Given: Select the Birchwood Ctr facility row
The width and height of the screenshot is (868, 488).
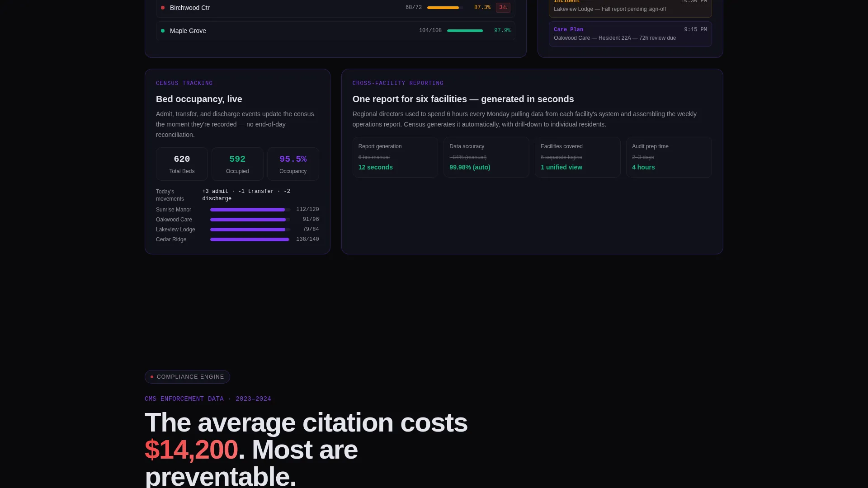Looking at the screenshot, I should click(x=335, y=8).
